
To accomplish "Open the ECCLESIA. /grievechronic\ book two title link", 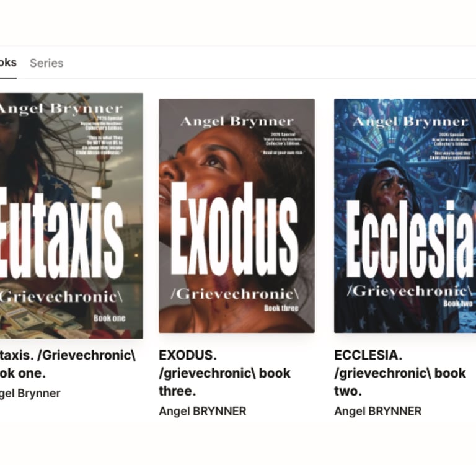I will (400, 373).
